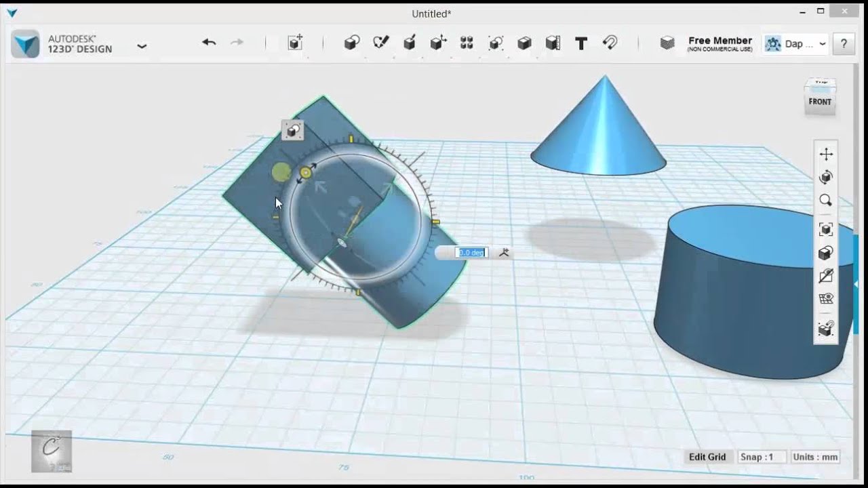
Task: Redo the undone action
Action: (x=237, y=43)
